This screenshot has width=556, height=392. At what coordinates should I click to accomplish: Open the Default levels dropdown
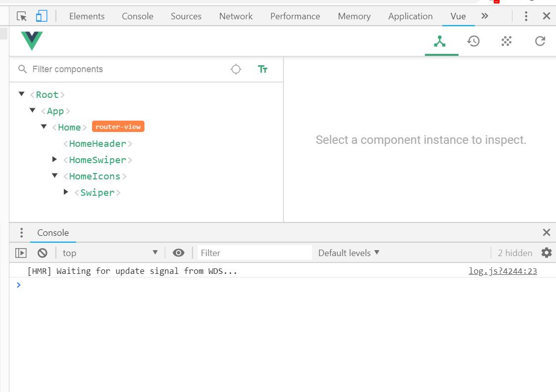349,253
